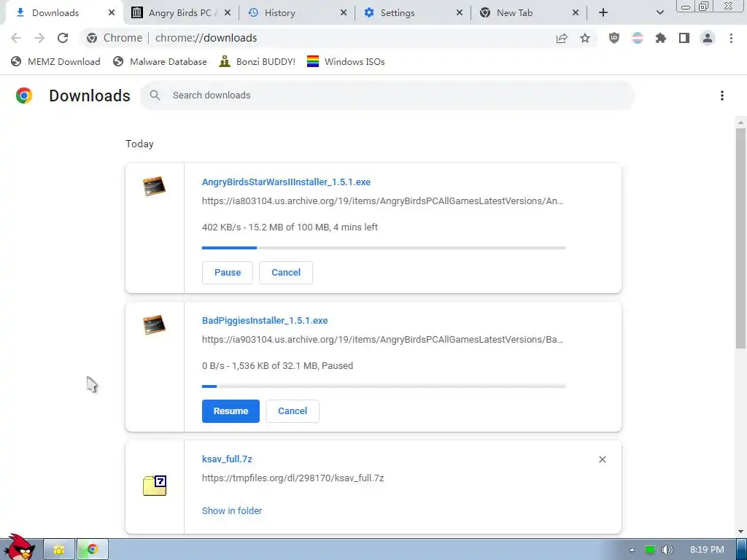Open the volume speaker tray icon
The image size is (747, 560).
tap(667, 550)
